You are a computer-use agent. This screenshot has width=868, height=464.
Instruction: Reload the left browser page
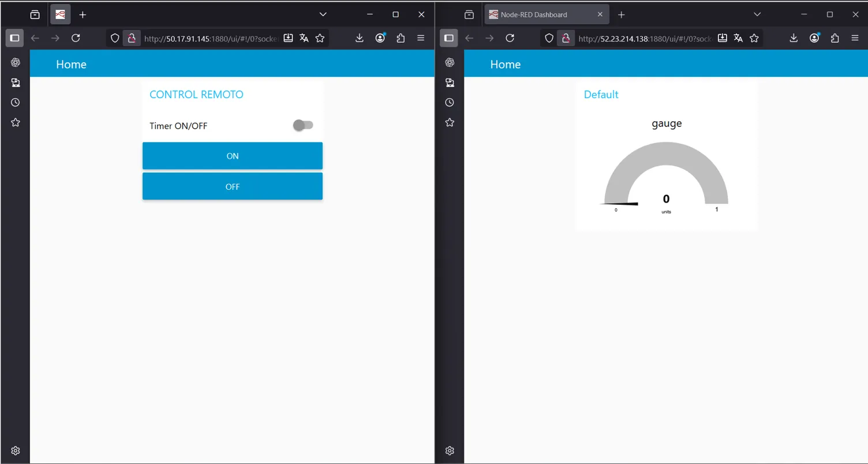pyautogui.click(x=76, y=38)
